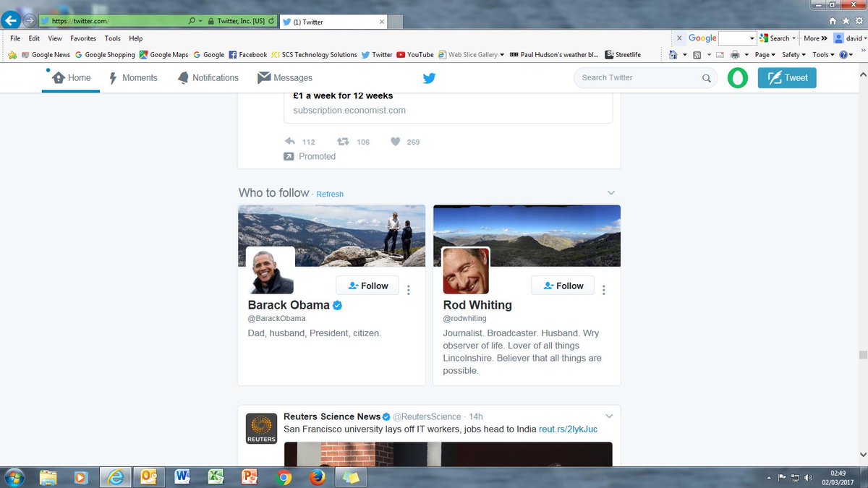The height and width of the screenshot is (488, 868).
Task: Open the Moments tab
Action: [133, 77]
